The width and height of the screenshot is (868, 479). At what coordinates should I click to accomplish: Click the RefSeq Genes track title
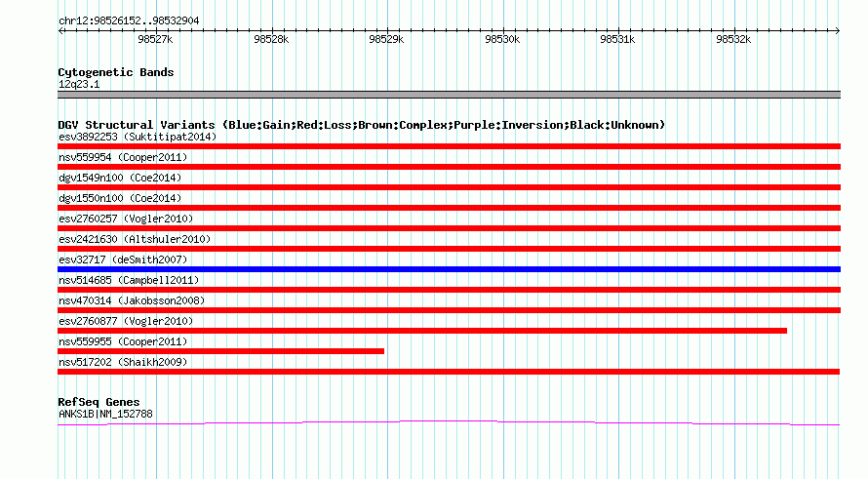[x=99, y=402]
